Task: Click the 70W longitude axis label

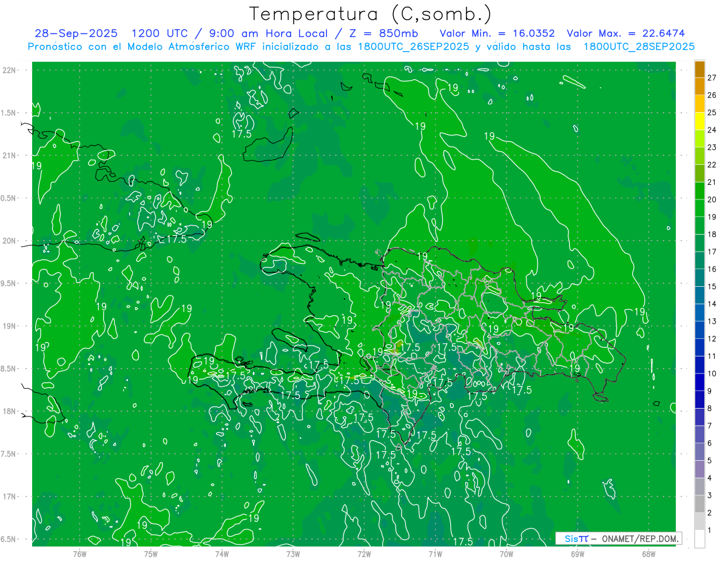Action: click(x=507, y=554)
